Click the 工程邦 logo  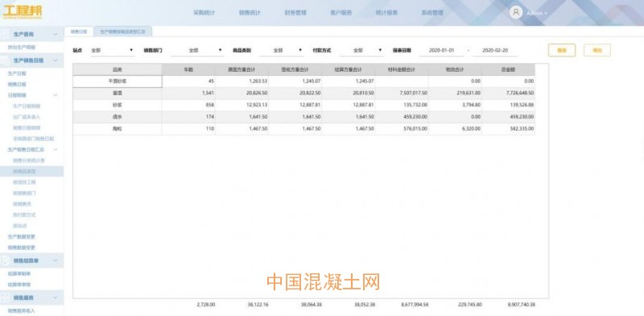[x=23, y=12]
